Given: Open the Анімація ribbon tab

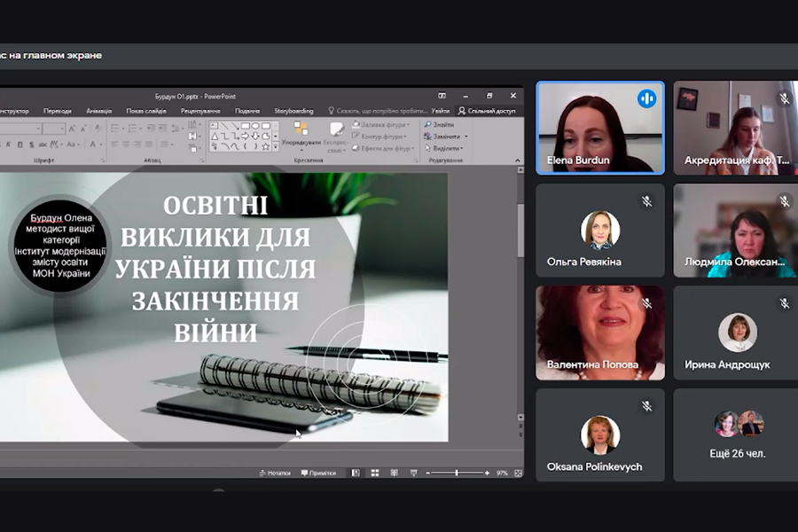Looking at the screenshot, I should click(98, 111).
